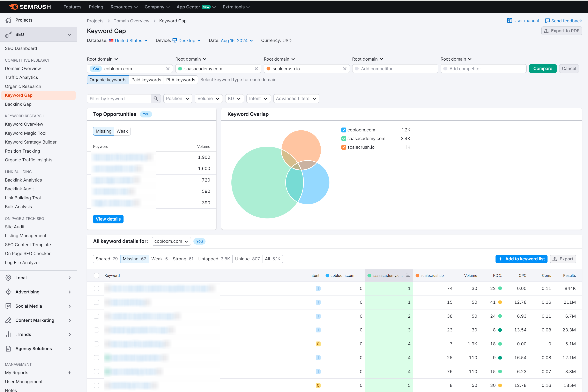The height and width of the screenshot is (392, 588).
Task: Open Projects home icon in sidebar
Action: pos(8,20)
